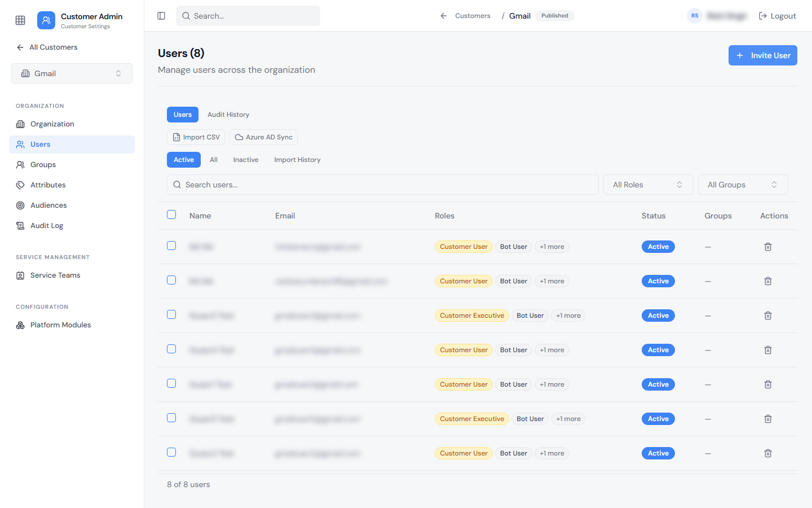Viewport: 812px width, 508px height.
Task: Select the Users tab above Import CSV
Action: pos(183,115)
